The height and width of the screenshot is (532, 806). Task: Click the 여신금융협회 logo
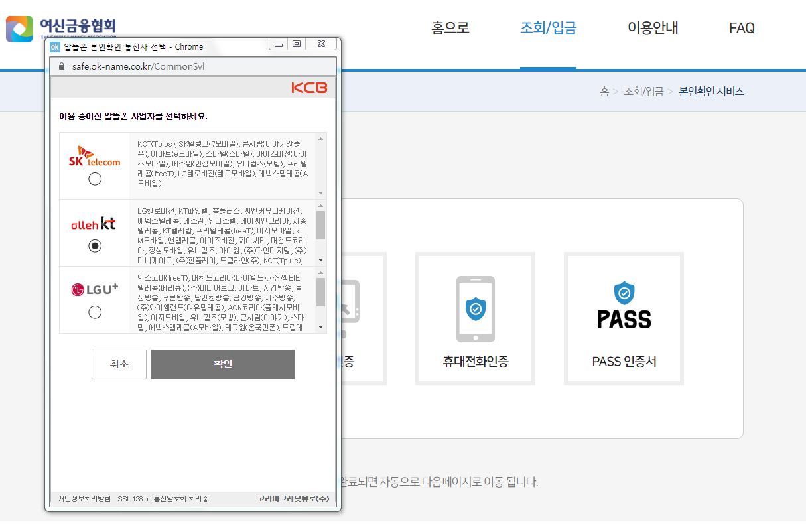61,28
